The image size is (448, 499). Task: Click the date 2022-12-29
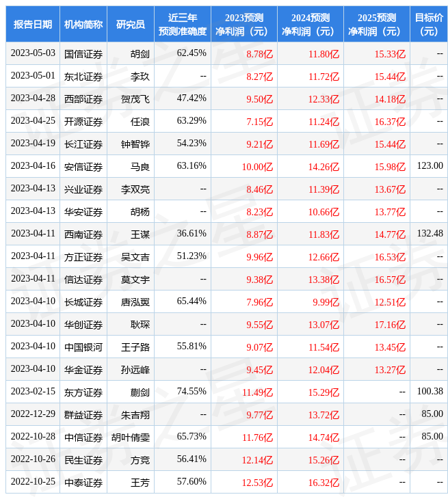coord(33,414)
